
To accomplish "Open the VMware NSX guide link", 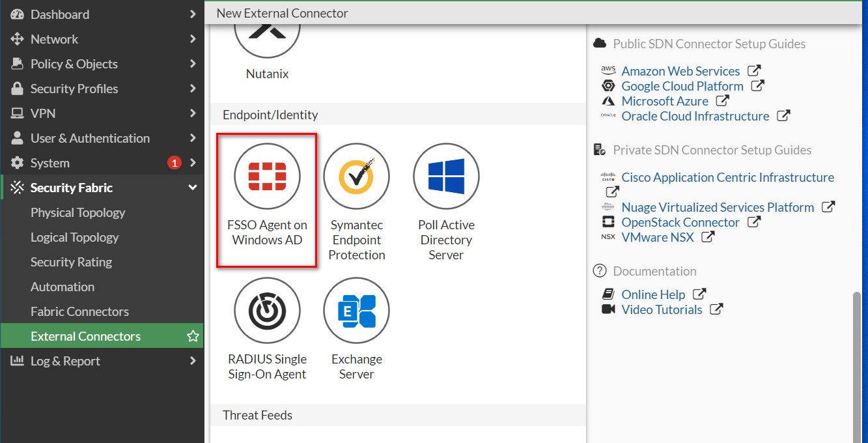I will click(658, 237).
